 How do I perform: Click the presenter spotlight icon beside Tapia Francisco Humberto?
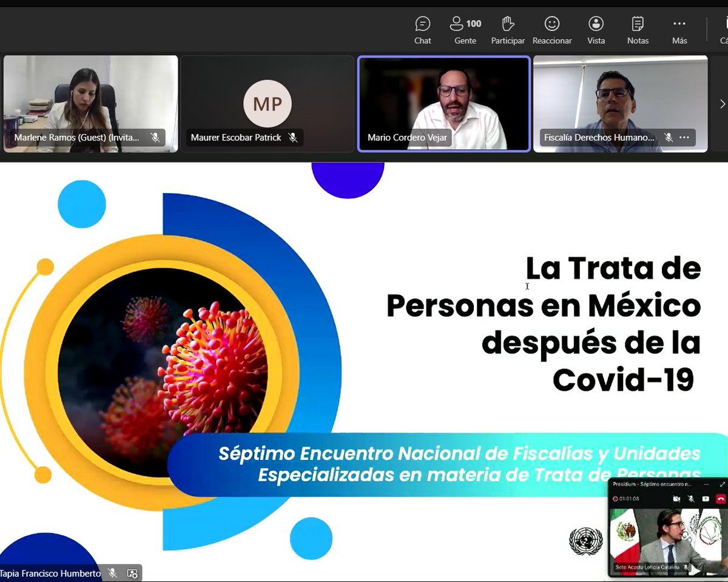[x=132, y=573]
